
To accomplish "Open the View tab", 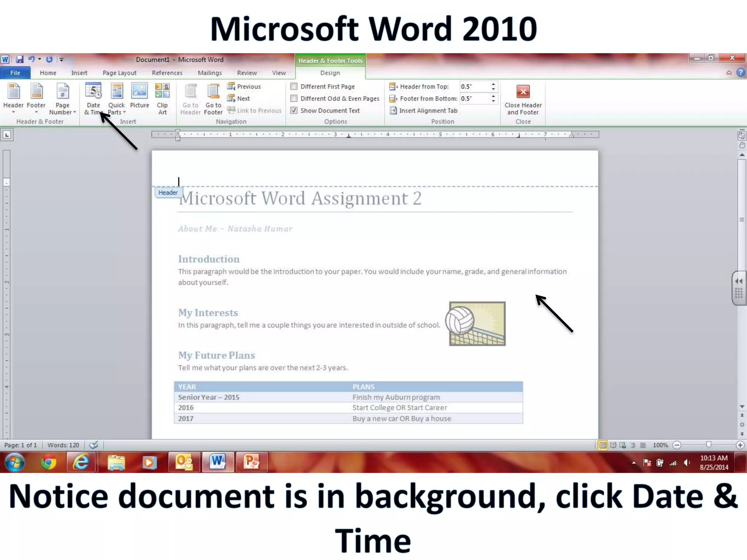I will [279, 73].
